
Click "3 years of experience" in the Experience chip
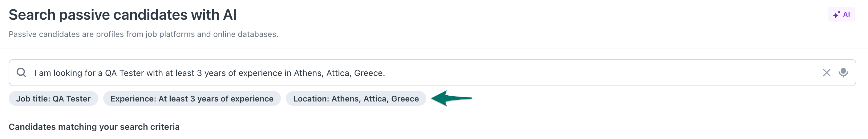click(x=232, y=99)
